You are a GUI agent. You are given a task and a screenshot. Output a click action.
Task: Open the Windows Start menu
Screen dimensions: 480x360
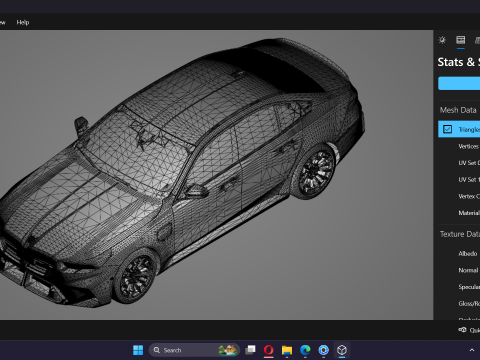138,350
